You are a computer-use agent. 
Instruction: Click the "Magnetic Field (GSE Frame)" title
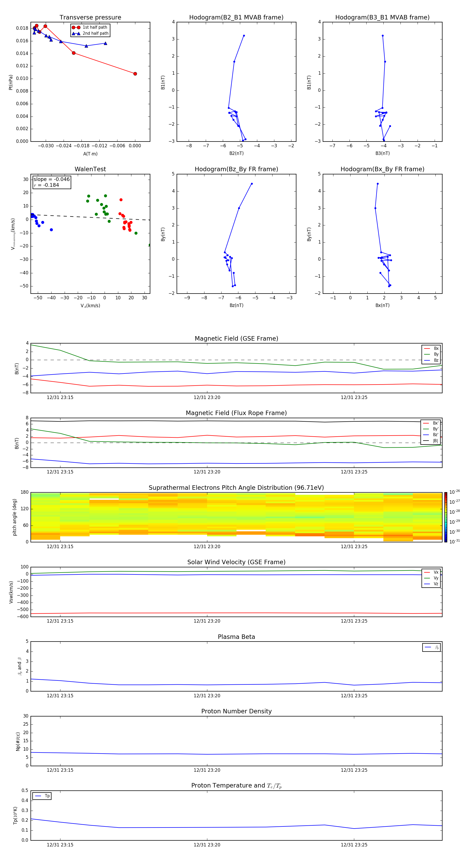tap(236, 339)
